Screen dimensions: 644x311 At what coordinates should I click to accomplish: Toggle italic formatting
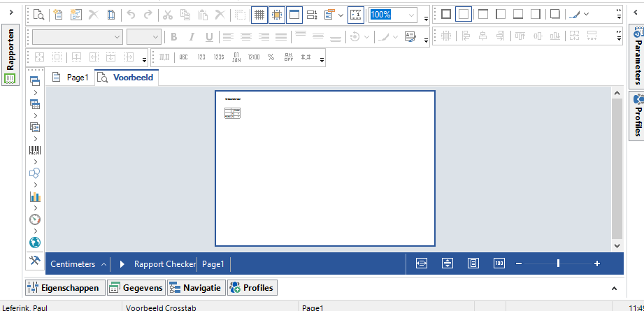192,37
